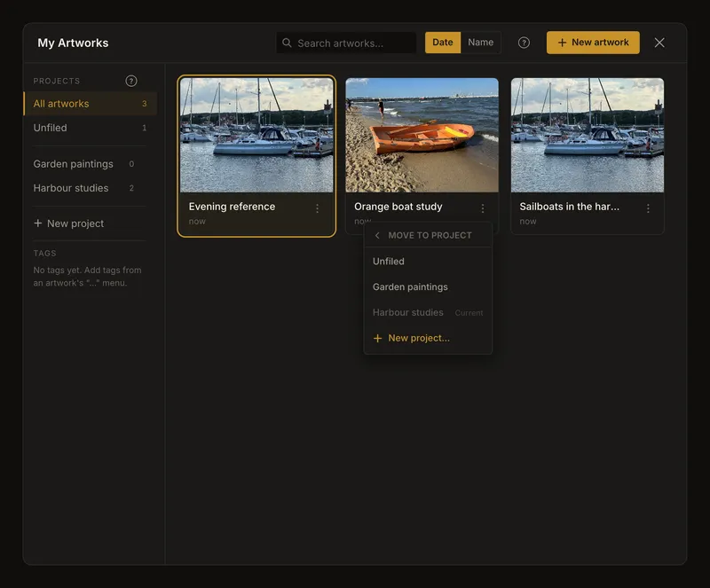Open help icon next to the sort buttons
The image size is (710, 588).
point(524,43)
